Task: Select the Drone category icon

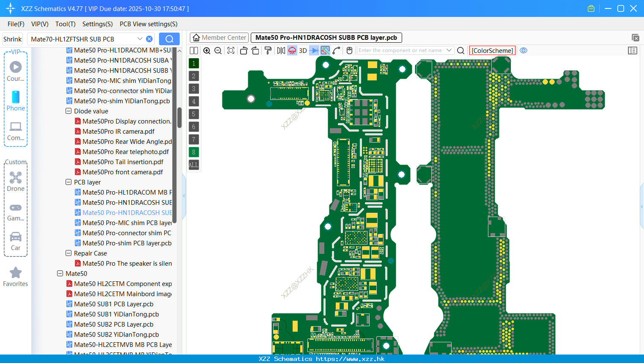Action: coord(16,181)
